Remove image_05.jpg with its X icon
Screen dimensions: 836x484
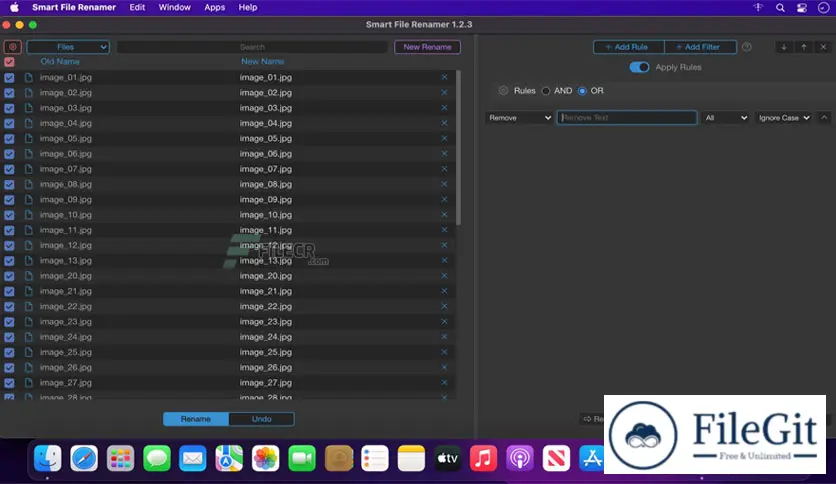(444, 138)
